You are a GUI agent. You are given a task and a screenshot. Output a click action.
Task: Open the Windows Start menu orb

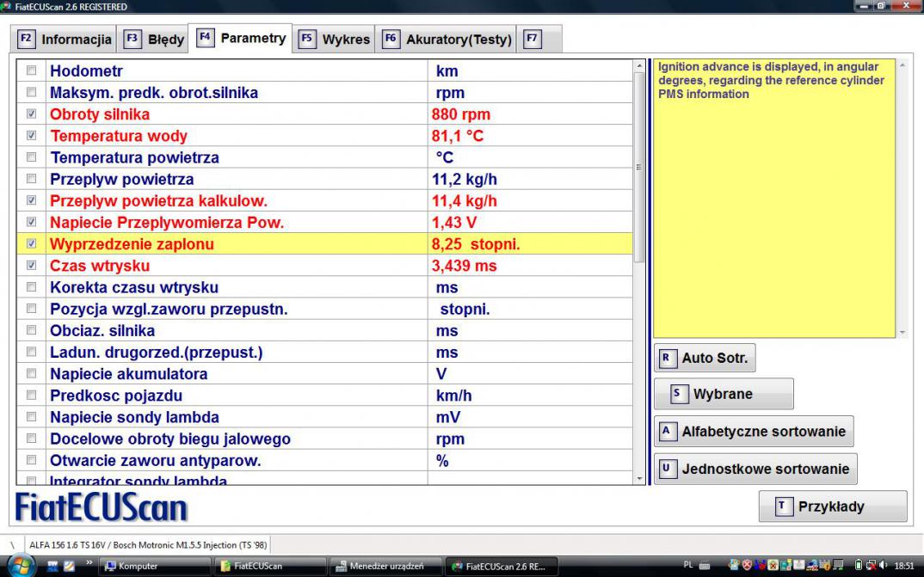pyautogui.click(x=19, y=566)
